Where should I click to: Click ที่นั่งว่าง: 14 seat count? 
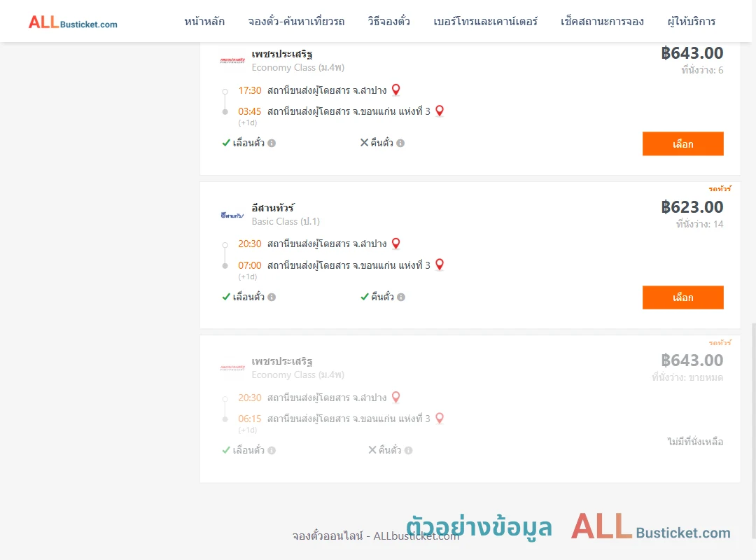point(699,224)
